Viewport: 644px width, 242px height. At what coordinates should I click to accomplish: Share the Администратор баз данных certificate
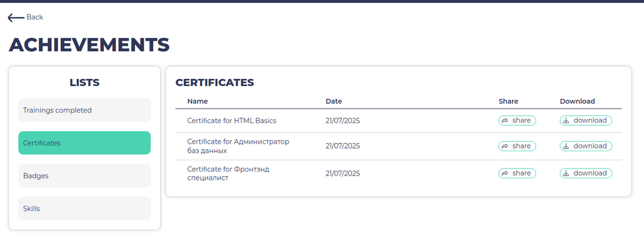tap(517, 146)
